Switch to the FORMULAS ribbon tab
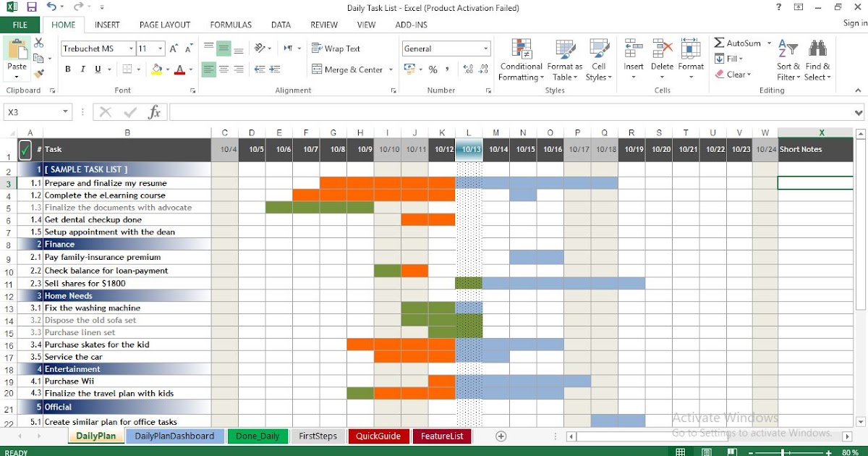The width and height of the screenshot is (868, 456). [x=230, y=24]
